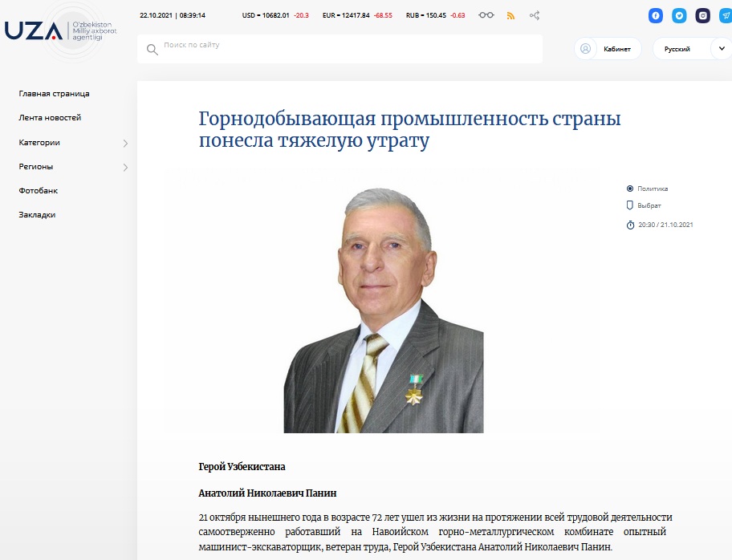The height and width of the screenshot is (560, 732).
Task: Open the Instagram page icon
Action: tap(703, 15)
